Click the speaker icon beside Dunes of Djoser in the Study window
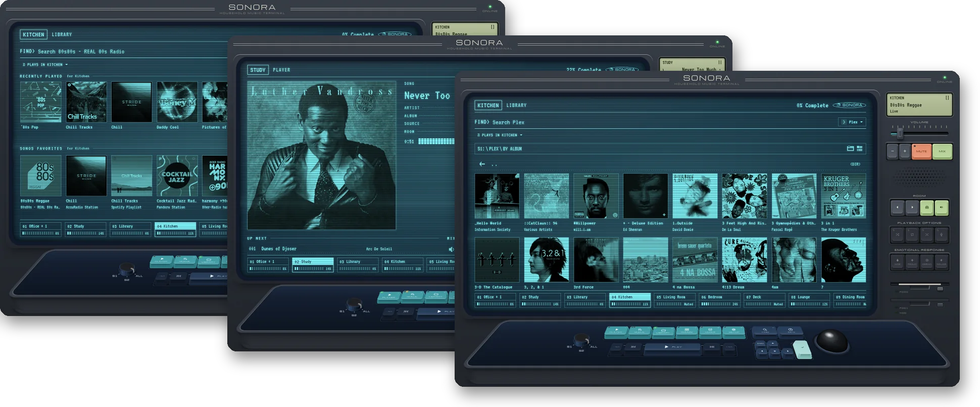Viewport: 980px width, 407px height. [x=451, y=249]
